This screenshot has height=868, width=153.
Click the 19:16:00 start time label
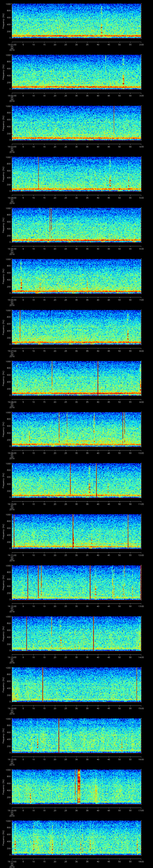point(12,810)
